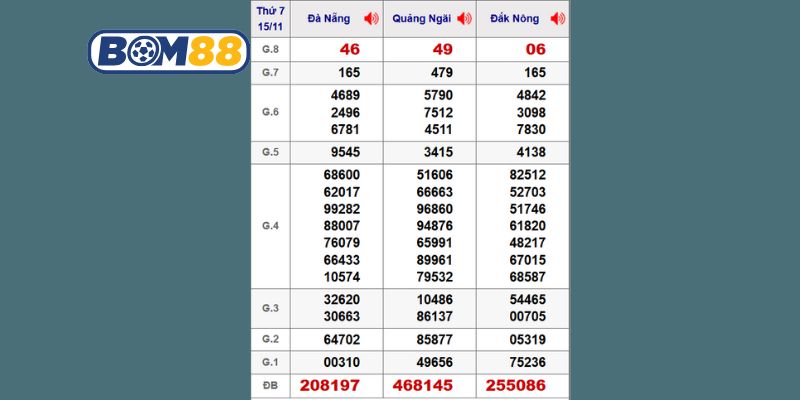Click G.4 number 65991
Image resolution: width=800 pixels, height=400 pixels.
click(435, 242)
